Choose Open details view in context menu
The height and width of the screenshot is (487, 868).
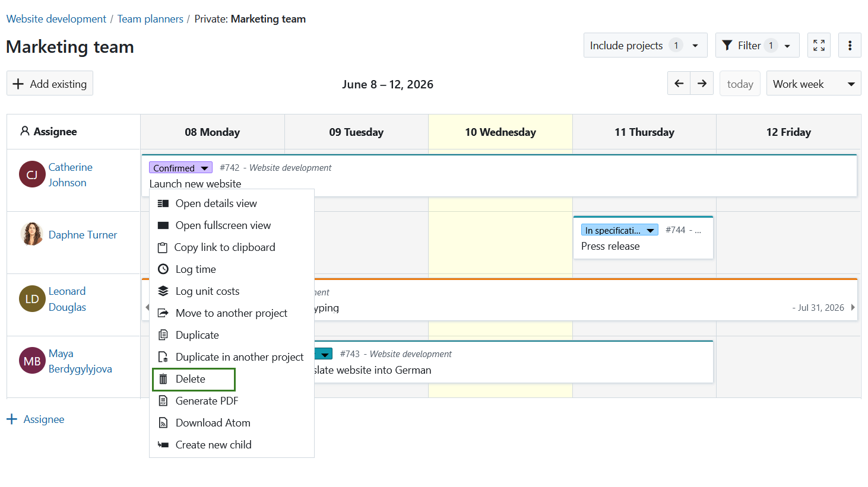click(x=232, y=203)
